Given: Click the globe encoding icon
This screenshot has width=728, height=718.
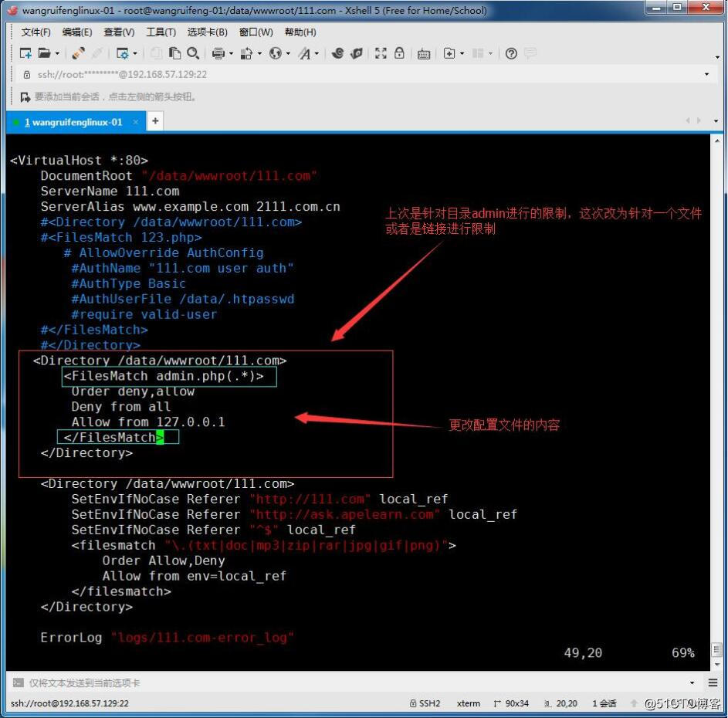Looking at the screenshot, I should pyautogui.click(x=276, y=53).
